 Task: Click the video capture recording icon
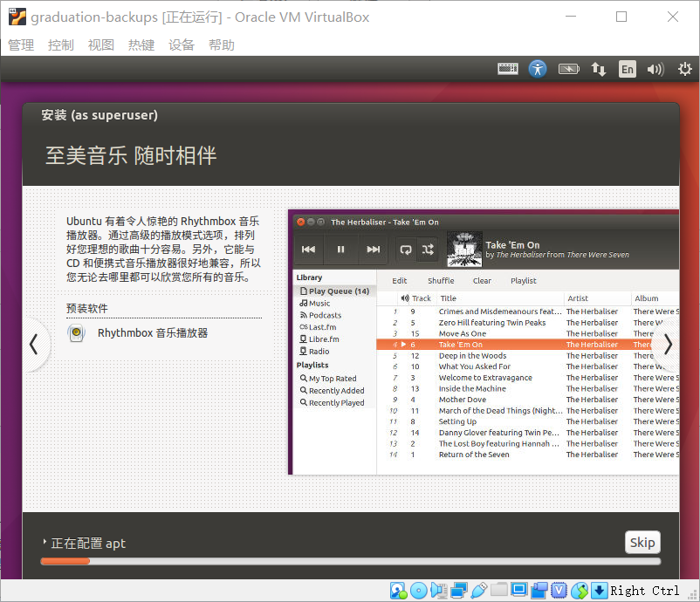coord(539,591)
